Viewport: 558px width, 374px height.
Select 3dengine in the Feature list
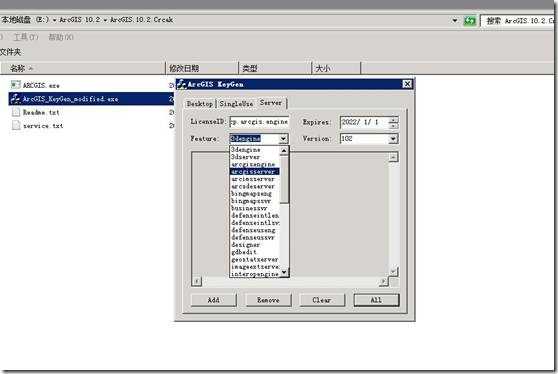tap(255, 150)
